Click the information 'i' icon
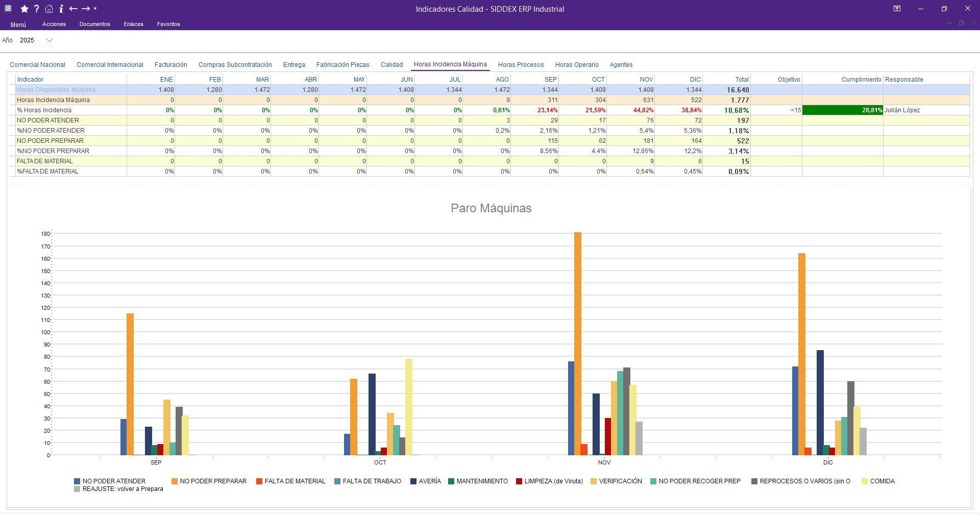Viewport: 980px width, 516px height. (61, 9)
